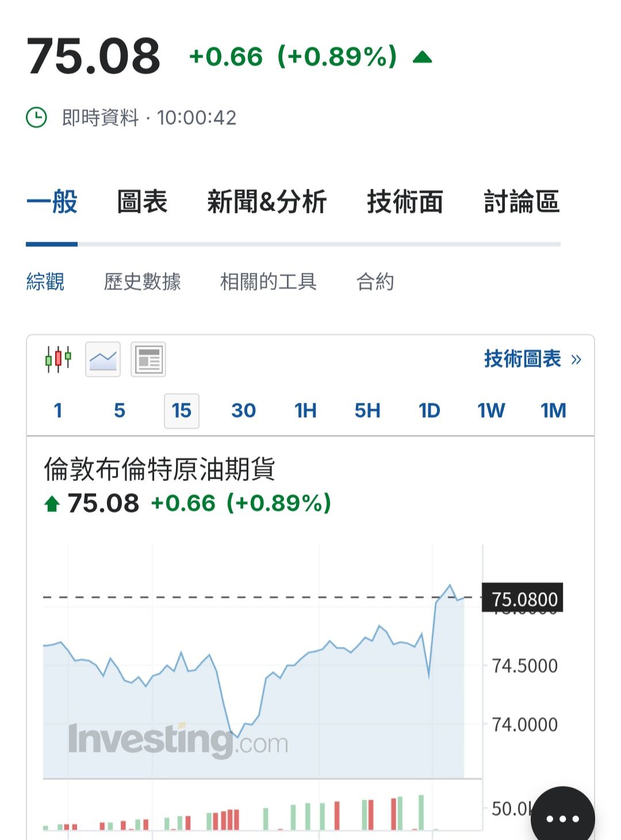
Task: Switch chart to 1H interval
Action: pos(305,411)
